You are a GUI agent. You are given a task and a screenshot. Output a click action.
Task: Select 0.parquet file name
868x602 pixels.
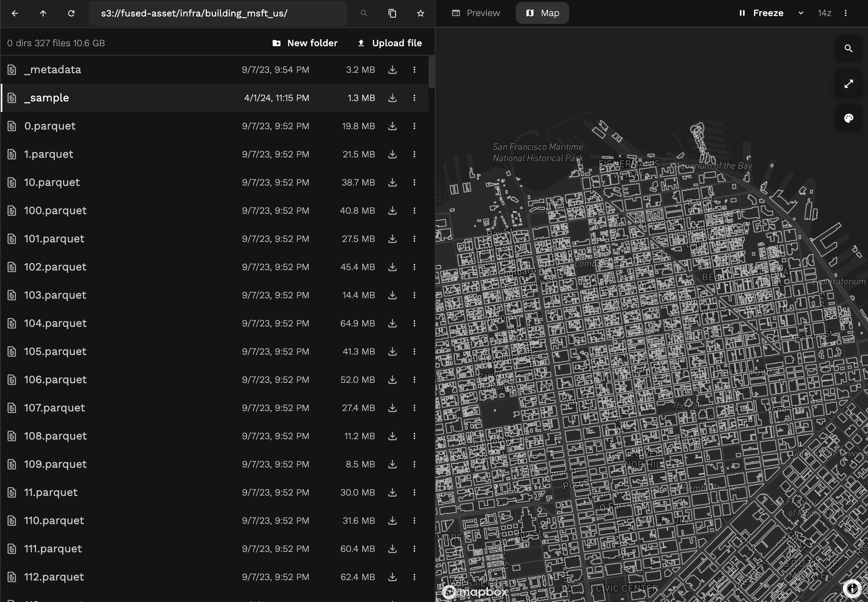50,126
